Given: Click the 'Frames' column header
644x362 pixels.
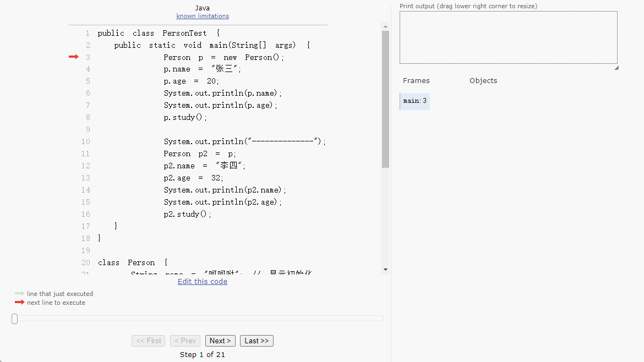Looking at the screenshot, I should click(416, 80).
